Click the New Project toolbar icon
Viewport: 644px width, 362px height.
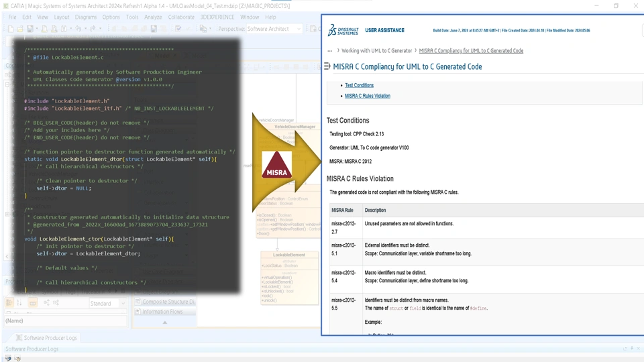tap(11, 29)
